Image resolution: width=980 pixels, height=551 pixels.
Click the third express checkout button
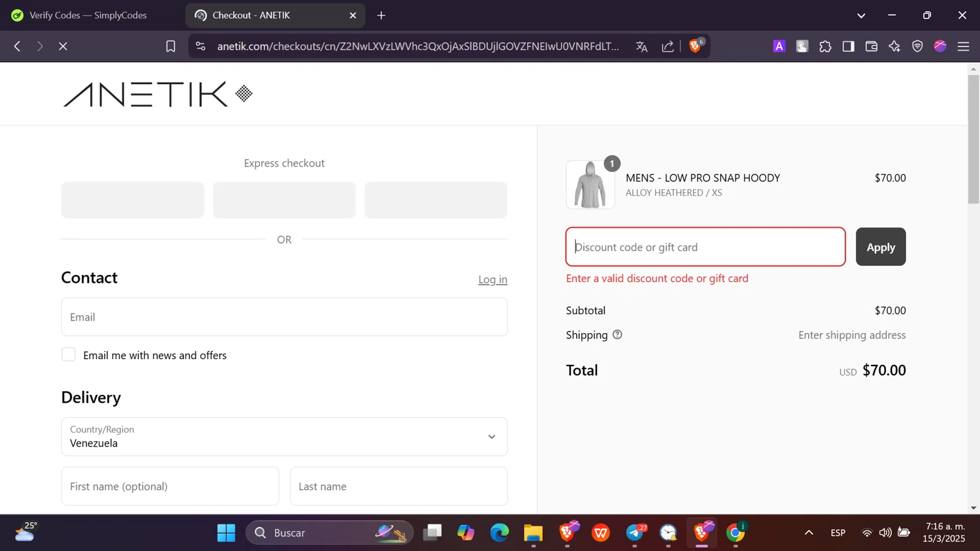click(436, 200)
